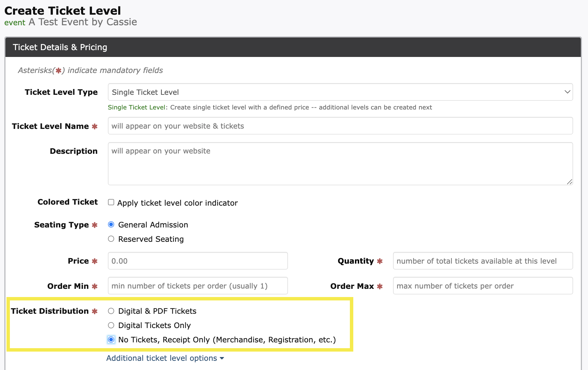The width and height of the screenshot is (588, 370).
Task: Enable Apply ticket level color indicator checkbox
Action: pyautogui.click(x=111, y=202)
